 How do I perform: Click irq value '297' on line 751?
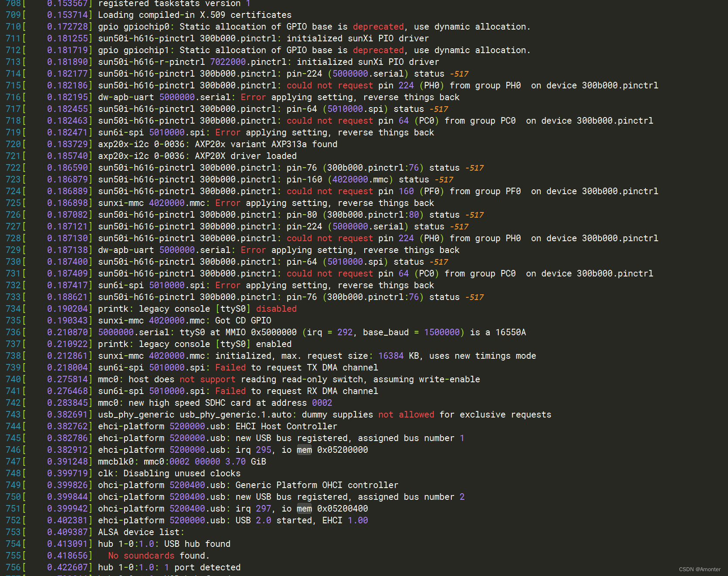point(264,509)
